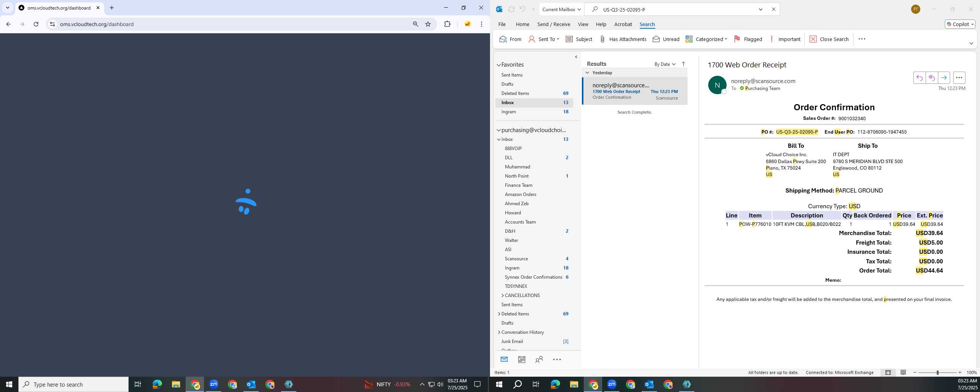Click the Mail view icon in Outlook
This screenshot has width=980, height=392.
pyautogui.click(x=504, y=359)
